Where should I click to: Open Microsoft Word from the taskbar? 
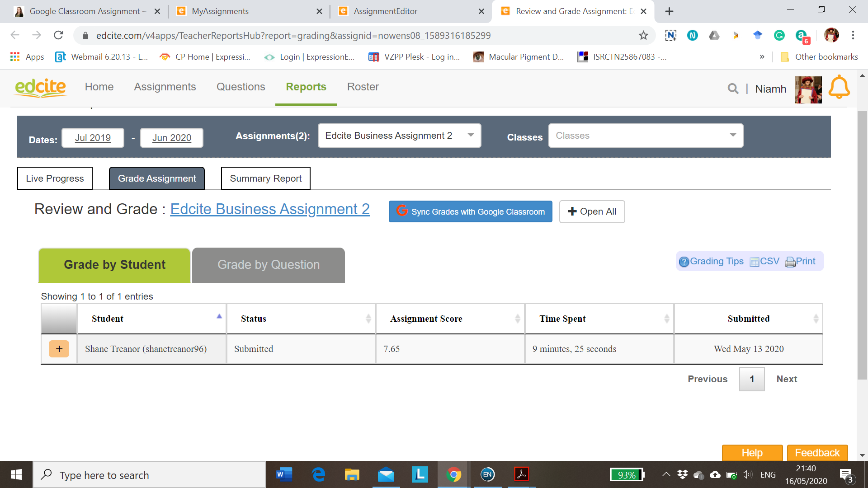pos(284,474)
